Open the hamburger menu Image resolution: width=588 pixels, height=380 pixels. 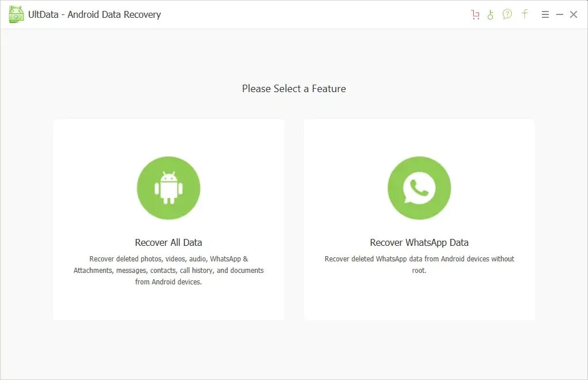tap(545, 14)
